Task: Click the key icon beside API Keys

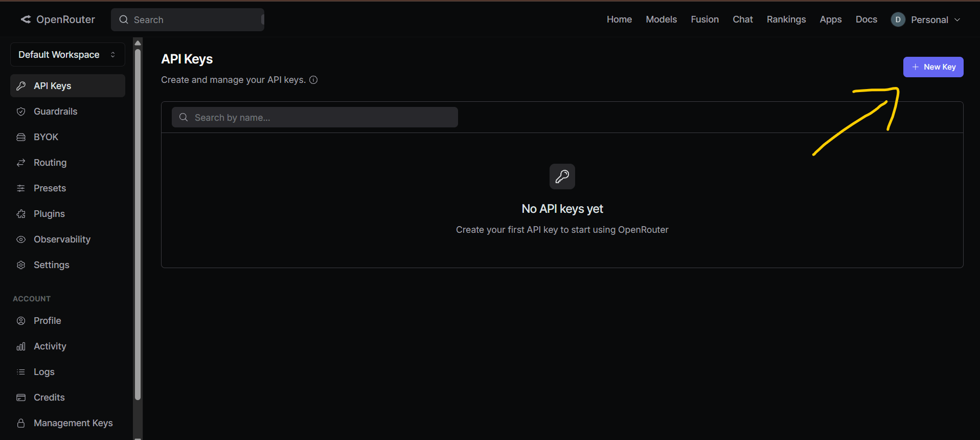Action: click(x=21, y=86)
